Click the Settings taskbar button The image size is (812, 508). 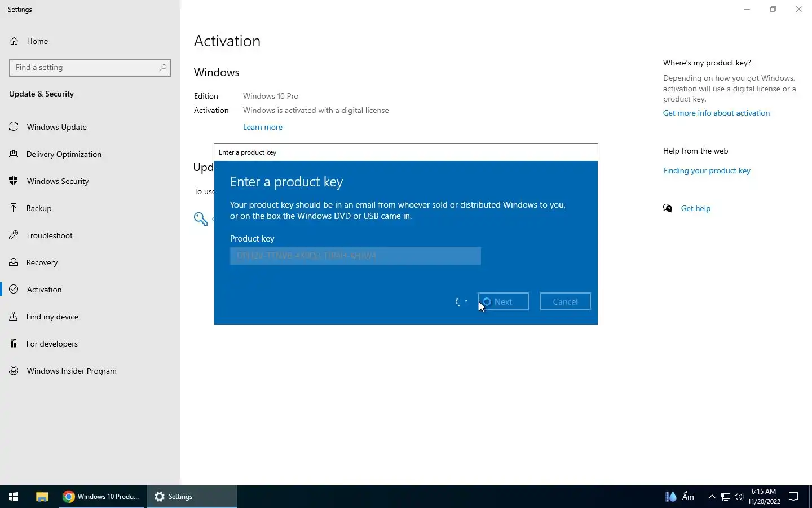(x=192, y=497)
